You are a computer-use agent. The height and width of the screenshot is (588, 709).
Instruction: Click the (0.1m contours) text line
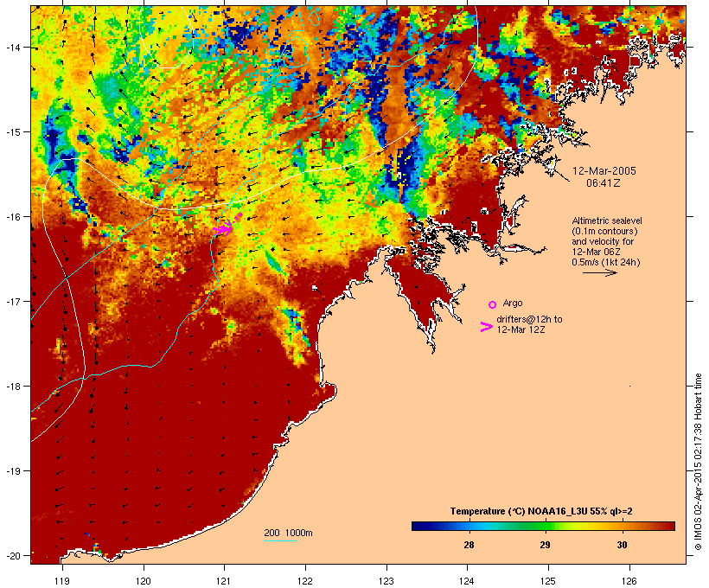tap(605, 231)
